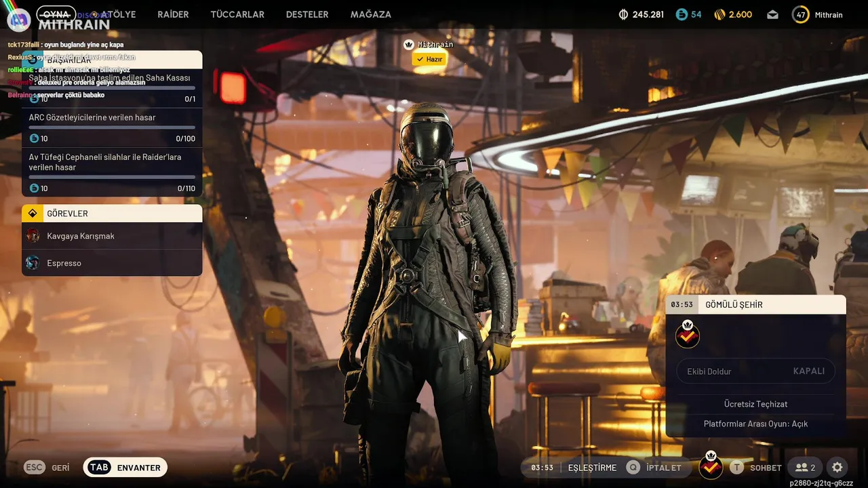Open SOHBET chat
868x488 pixels.
coord(766,468)
